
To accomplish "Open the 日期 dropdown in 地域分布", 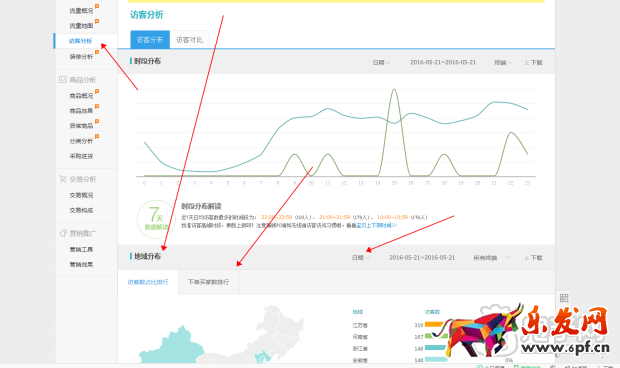I will [x=361, y=258].
